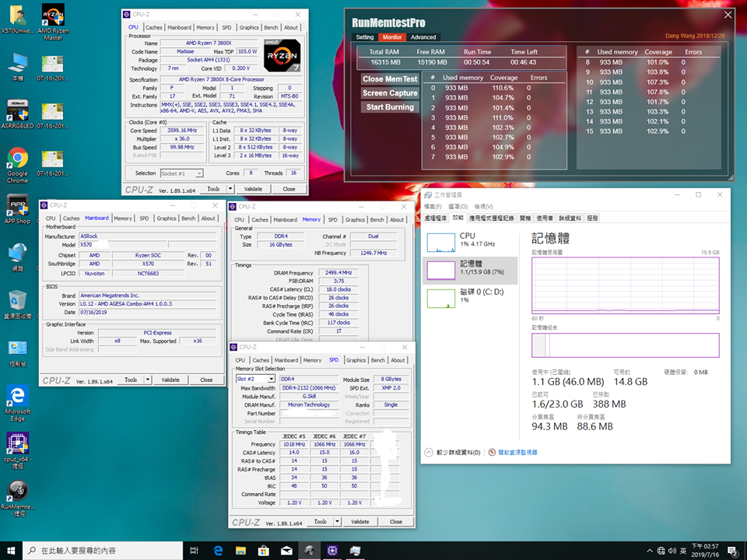Click the Windows search box
The image size is (747, 560).
(x=103, y=551)
